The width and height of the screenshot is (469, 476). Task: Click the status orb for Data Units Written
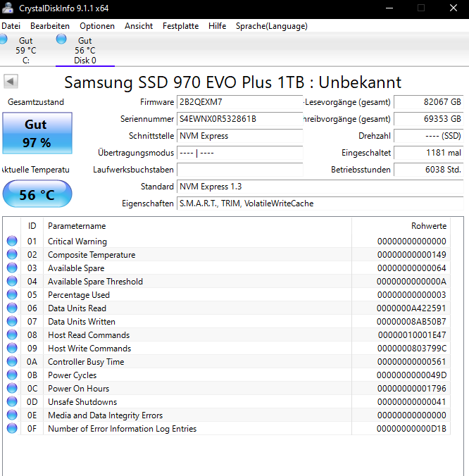(x=12, y=321)
